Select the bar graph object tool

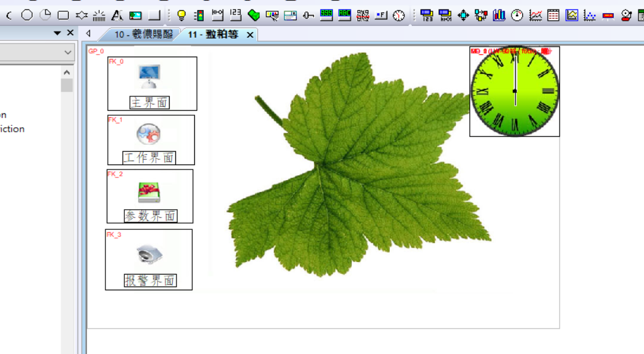pos(499,16)
